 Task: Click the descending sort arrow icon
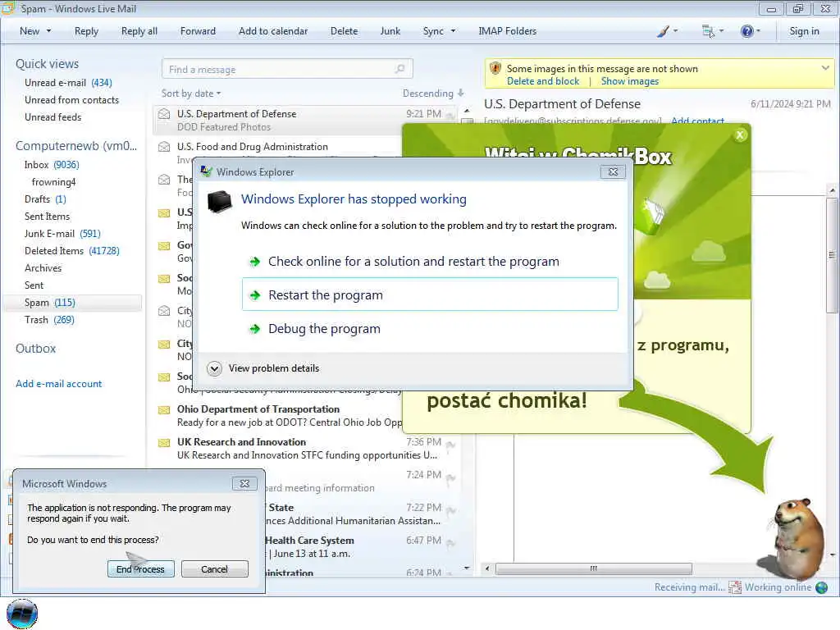[461, 94]
